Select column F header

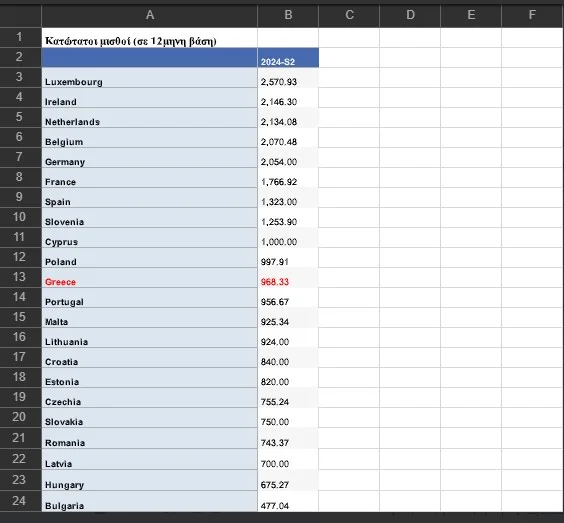tap(532, 15)
